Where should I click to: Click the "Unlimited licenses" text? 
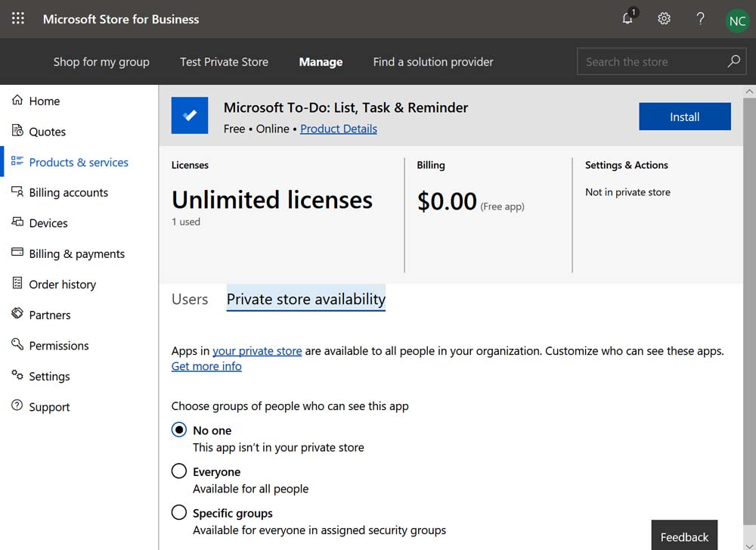pyautogui.click(x=272, y=200)
